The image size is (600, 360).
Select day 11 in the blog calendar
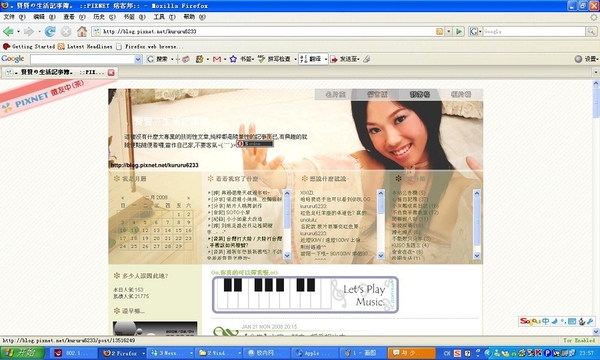point(134,230)
